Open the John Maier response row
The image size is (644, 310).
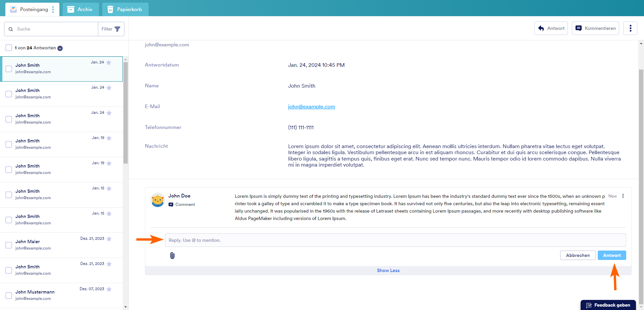tap(61, 245)
